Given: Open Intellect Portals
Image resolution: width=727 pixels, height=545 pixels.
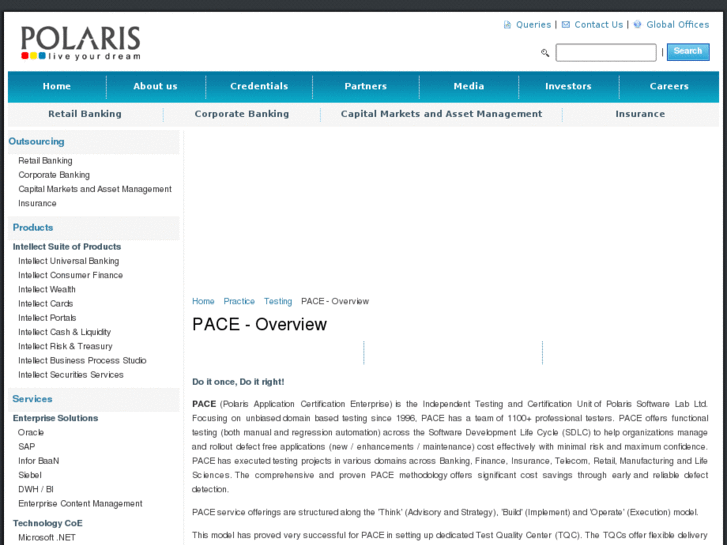Looking at the screenshot, I should pos(47,318).
